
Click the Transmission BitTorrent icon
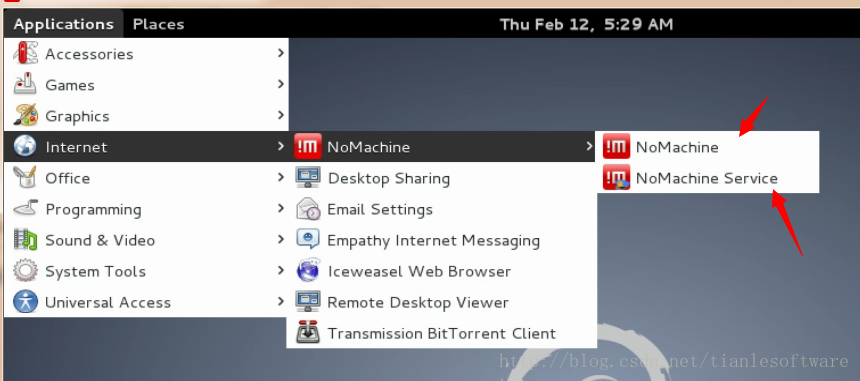pyautogui.click(x=308, y=333)
